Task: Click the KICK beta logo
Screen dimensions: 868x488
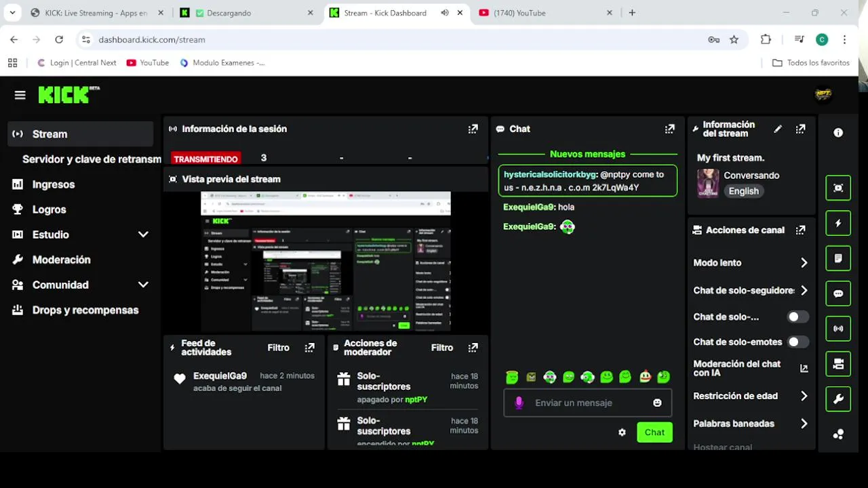Action: (x=68, y=95)
